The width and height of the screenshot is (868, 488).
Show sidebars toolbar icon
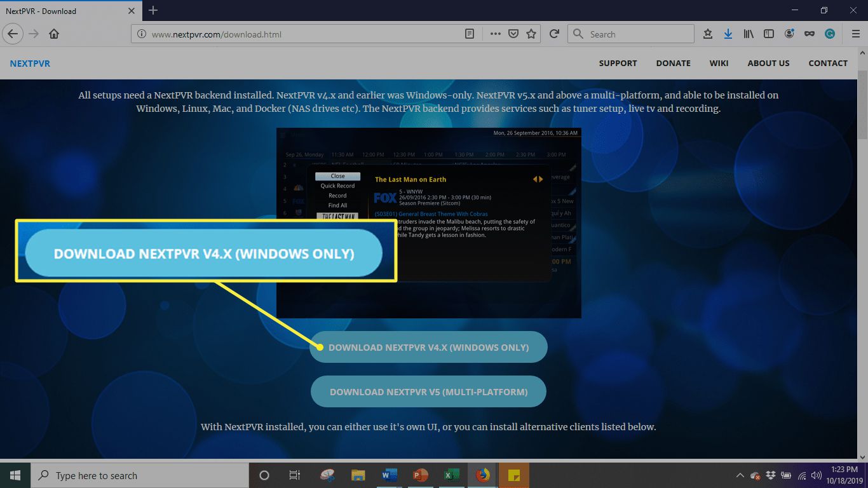coord(769,34)
